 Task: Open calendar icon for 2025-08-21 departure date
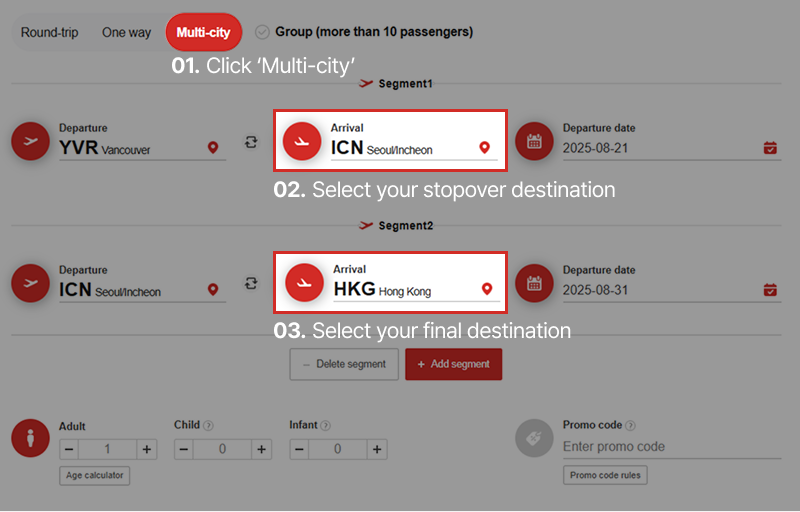[x=770, y=148]
